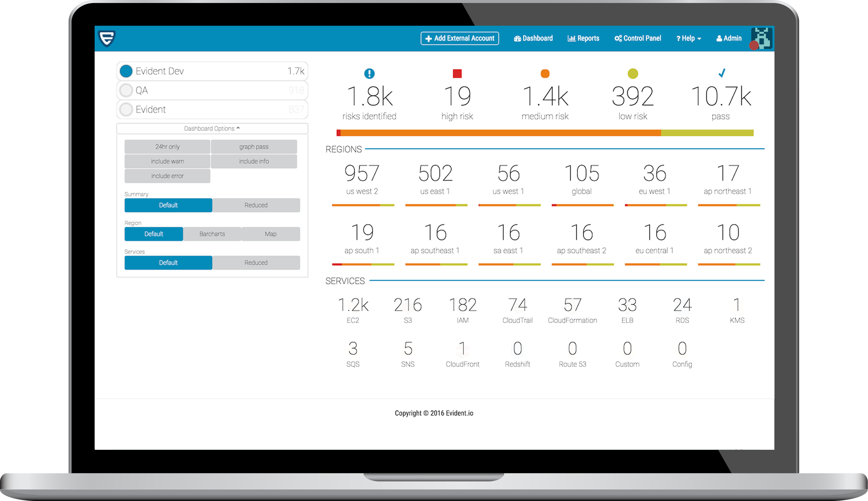The height and width of the screenshot is (501, 868).
Task: Open the Admin user menu
Action: point(729,38)
